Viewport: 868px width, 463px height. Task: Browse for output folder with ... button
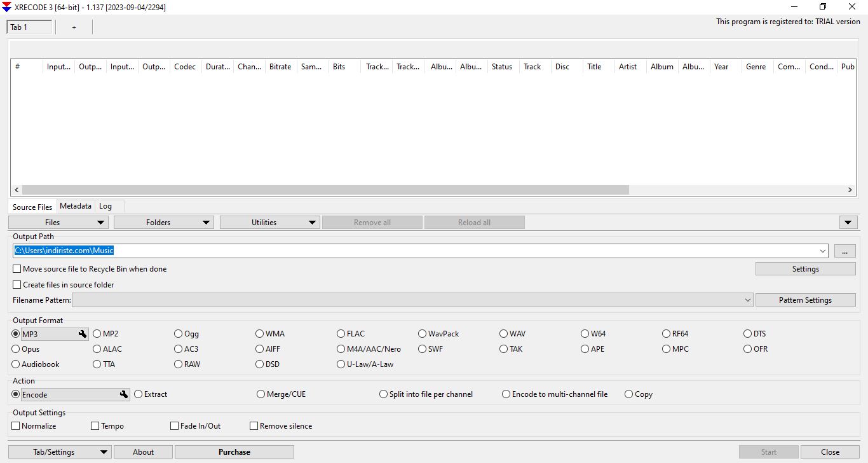coord(844,251)
